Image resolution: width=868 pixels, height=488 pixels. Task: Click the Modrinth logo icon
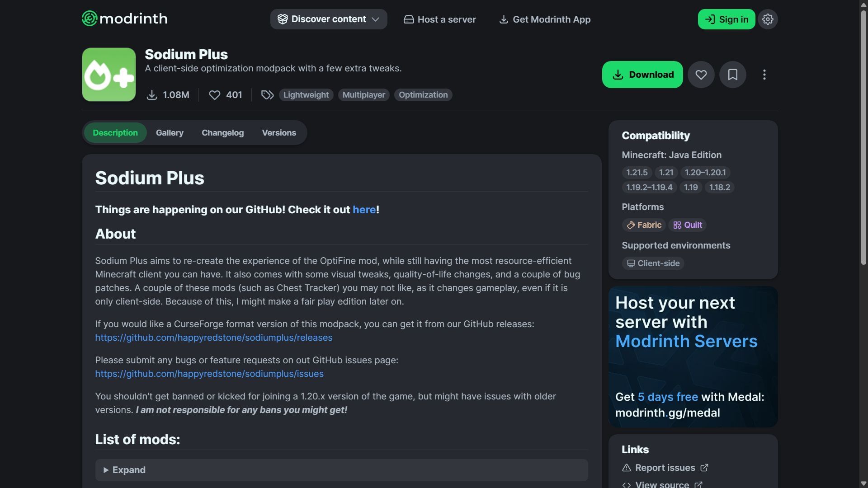(90, 19)
